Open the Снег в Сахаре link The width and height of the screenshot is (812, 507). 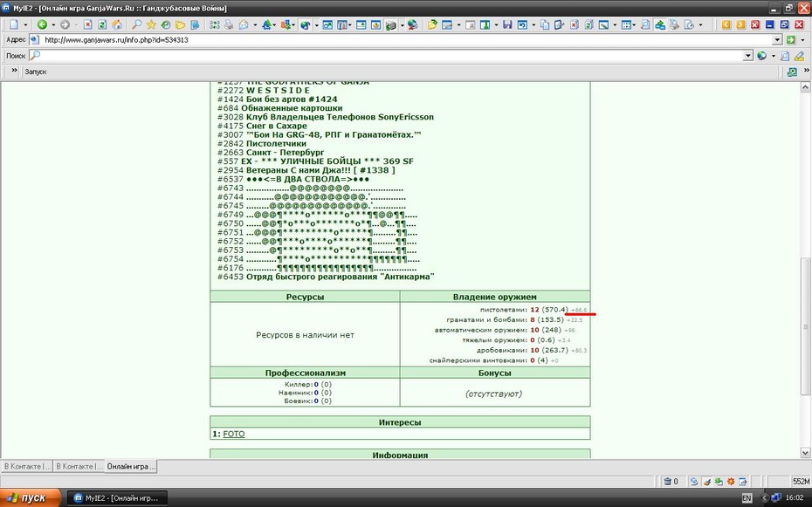click(x=277, y=126)
